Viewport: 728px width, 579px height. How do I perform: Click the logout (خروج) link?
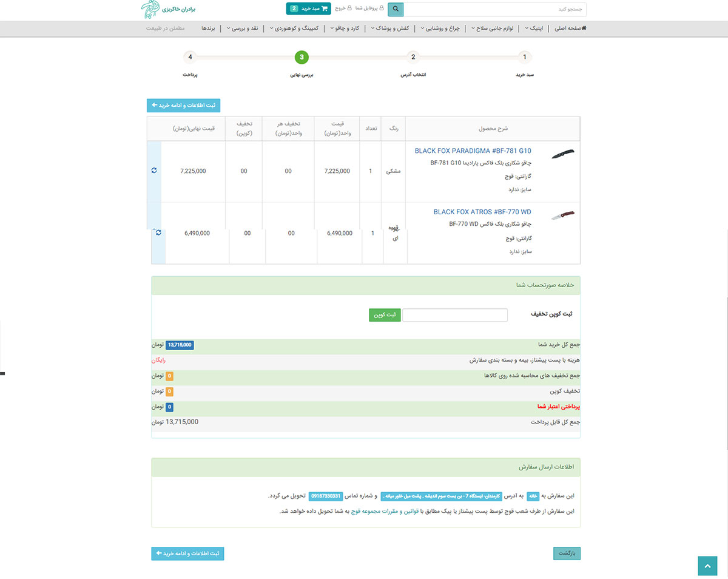coord(339,9)
